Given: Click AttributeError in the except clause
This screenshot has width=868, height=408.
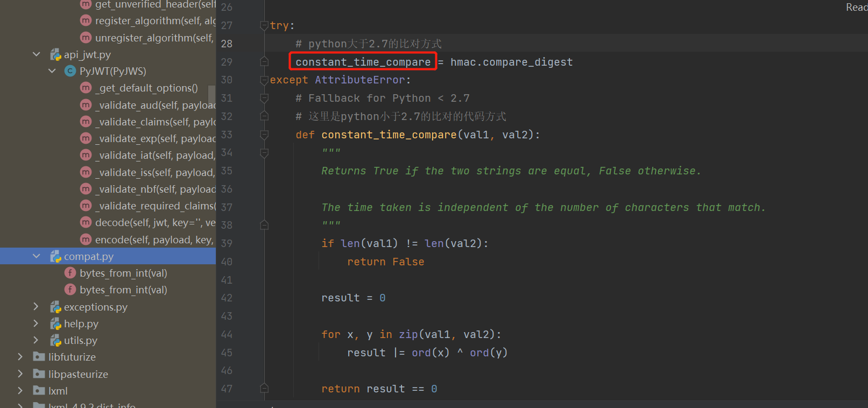Looking at the screenshot, I should tap(359, 80).
